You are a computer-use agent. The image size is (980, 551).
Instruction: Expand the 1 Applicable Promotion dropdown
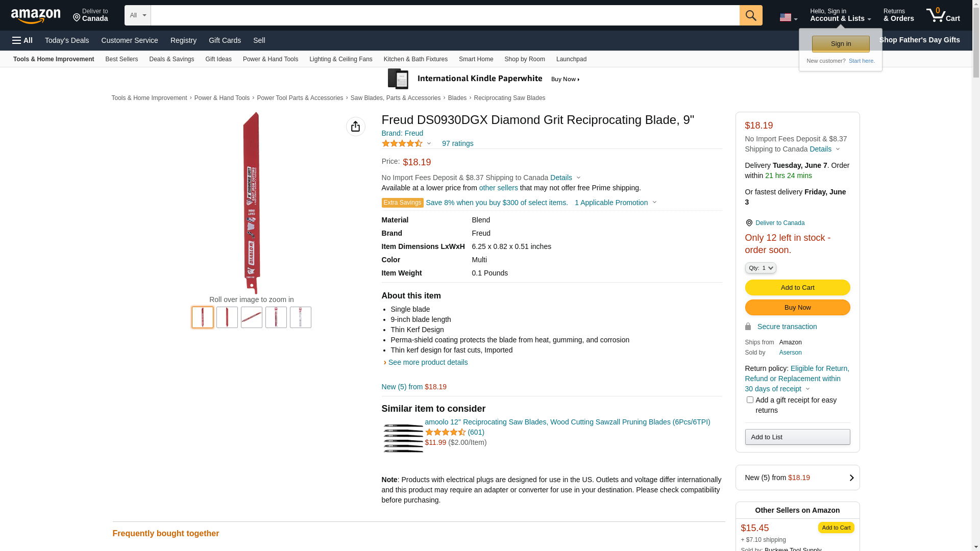coord(616,203)
